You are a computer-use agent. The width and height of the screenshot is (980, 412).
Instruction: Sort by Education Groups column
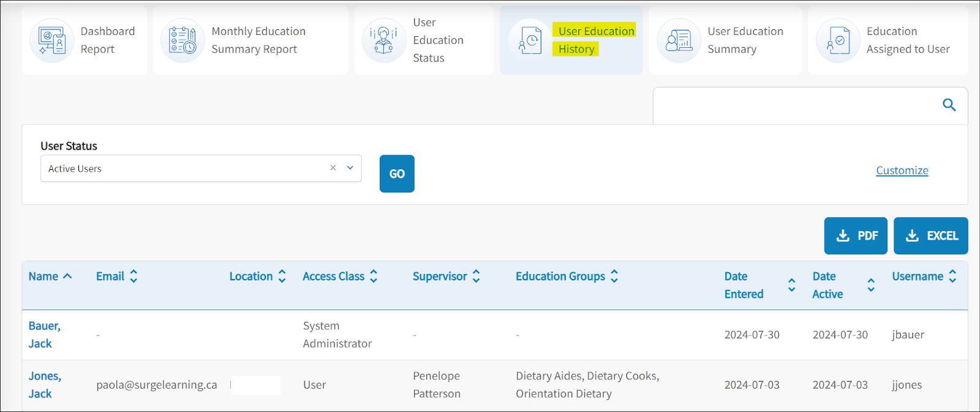point(614,277)
